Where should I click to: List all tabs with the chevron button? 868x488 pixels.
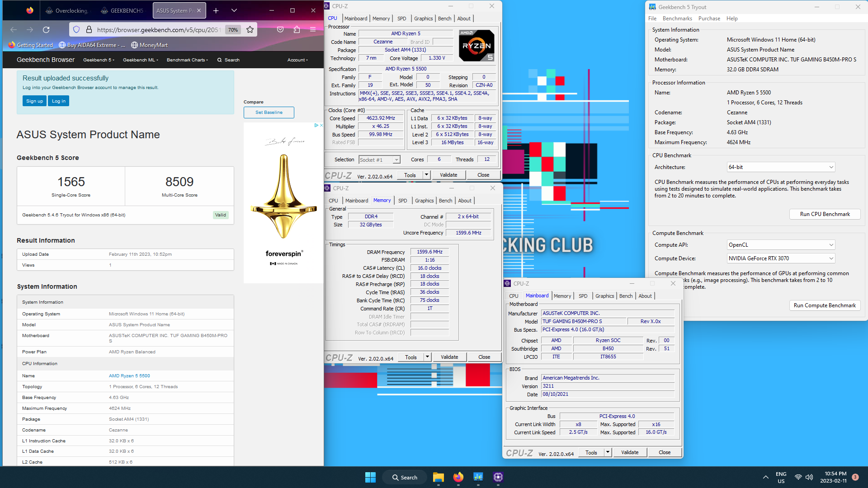[234, 10]
